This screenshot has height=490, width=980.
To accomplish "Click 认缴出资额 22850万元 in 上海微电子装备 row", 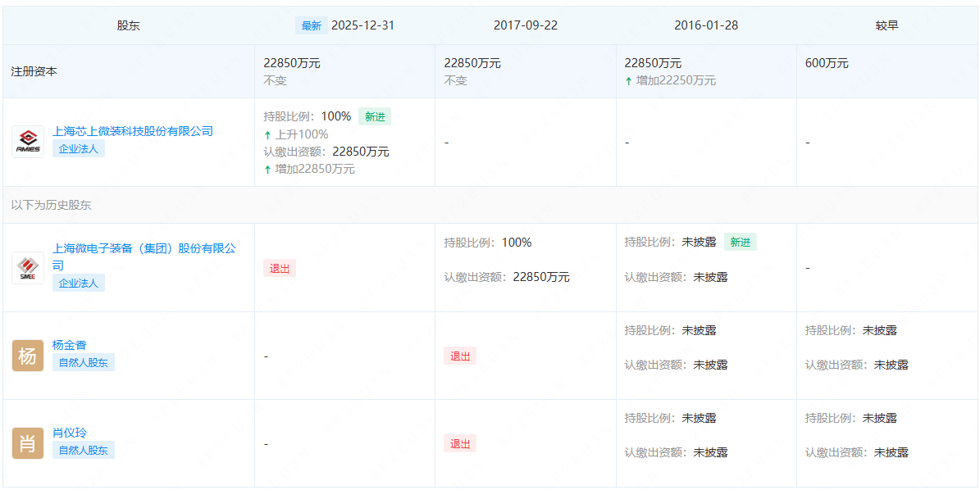I will point(507,277).
